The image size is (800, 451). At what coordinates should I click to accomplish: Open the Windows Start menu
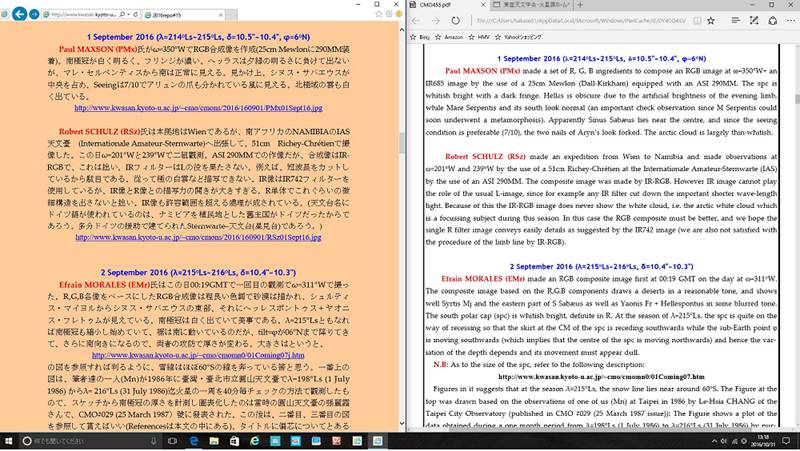point(8,441)
